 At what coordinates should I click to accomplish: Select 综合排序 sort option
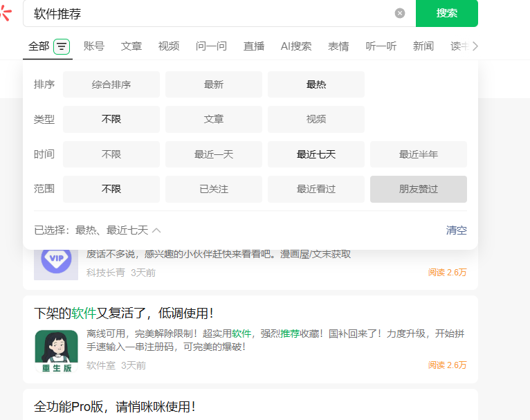coord(111,84)
